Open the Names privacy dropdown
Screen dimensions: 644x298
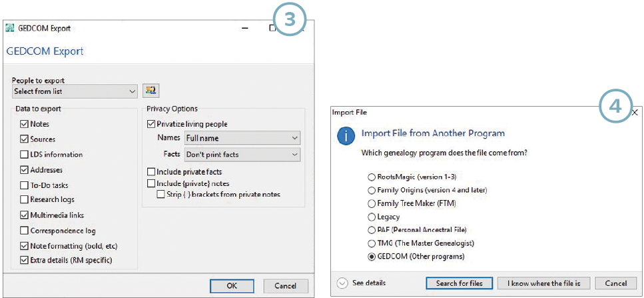[x=242, y=138]
